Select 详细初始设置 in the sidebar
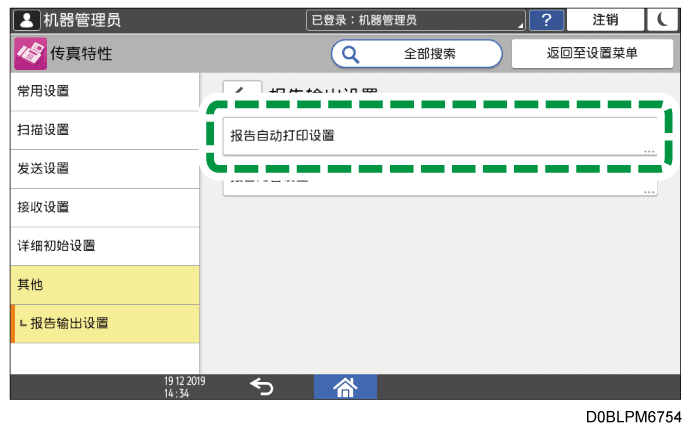The image size is (691, 427). pyautogui.click(x=105, y=246)
